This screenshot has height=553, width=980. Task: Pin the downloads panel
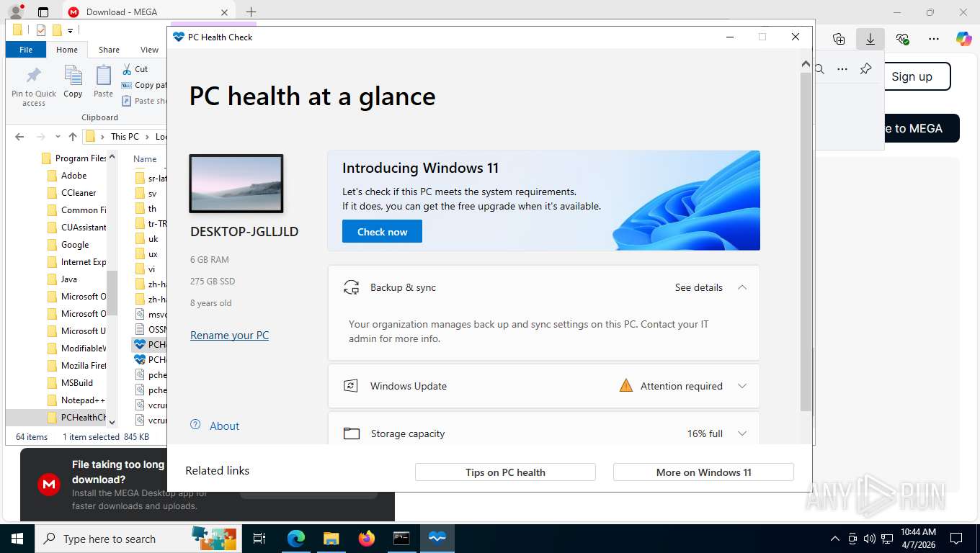pos(865,68)
